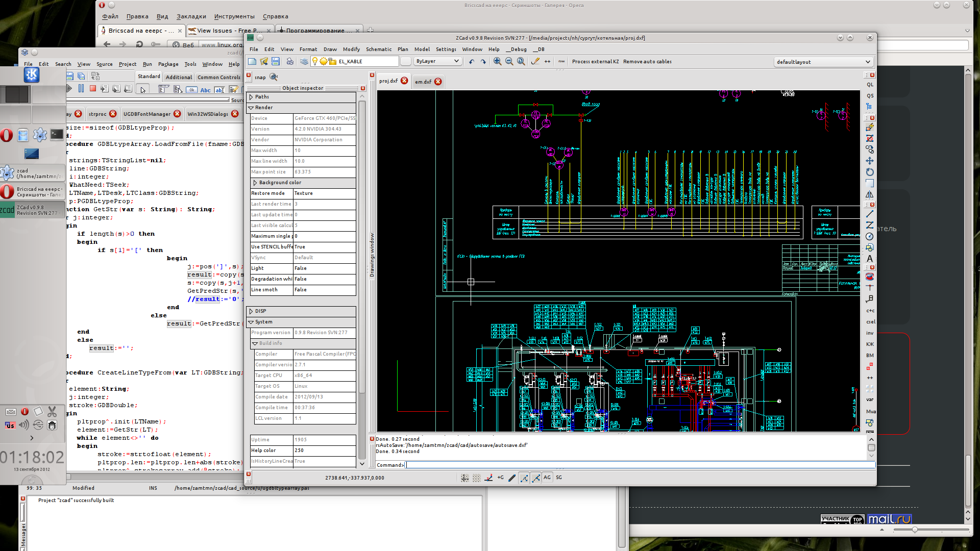Screen dimensions: 980x551
Task: Select the Move tool in right toolbar
Action: tap(870, 161)
